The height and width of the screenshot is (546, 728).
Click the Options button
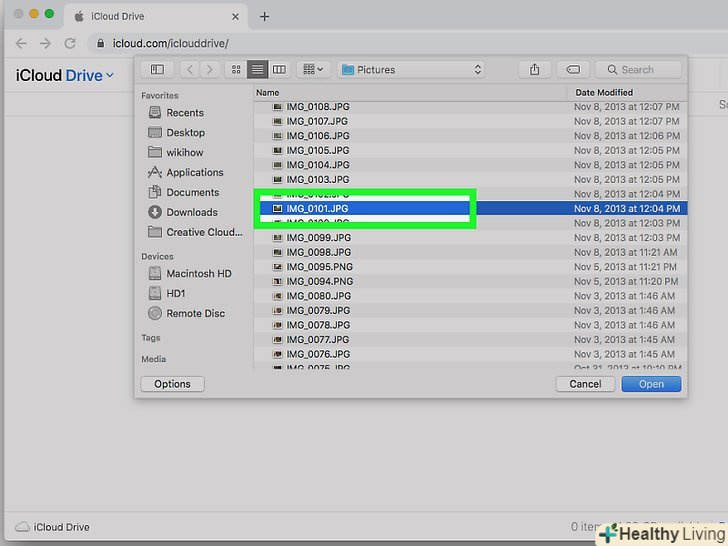coord(172,384)
